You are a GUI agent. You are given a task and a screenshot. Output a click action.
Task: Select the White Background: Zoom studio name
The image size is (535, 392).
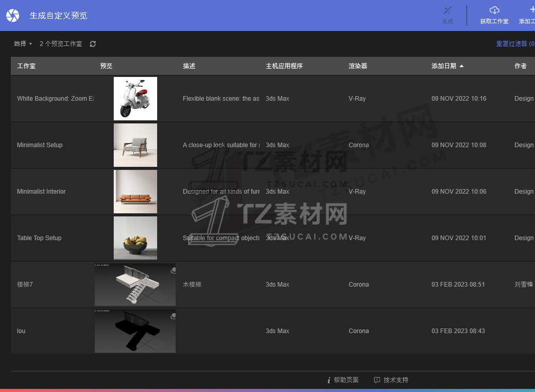coord(56,99)
